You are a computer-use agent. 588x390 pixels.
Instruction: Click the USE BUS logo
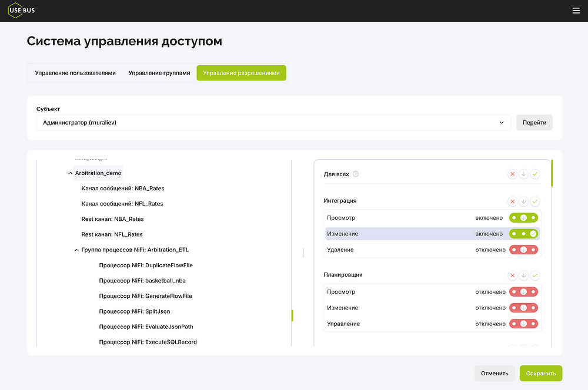pos(21,11)
